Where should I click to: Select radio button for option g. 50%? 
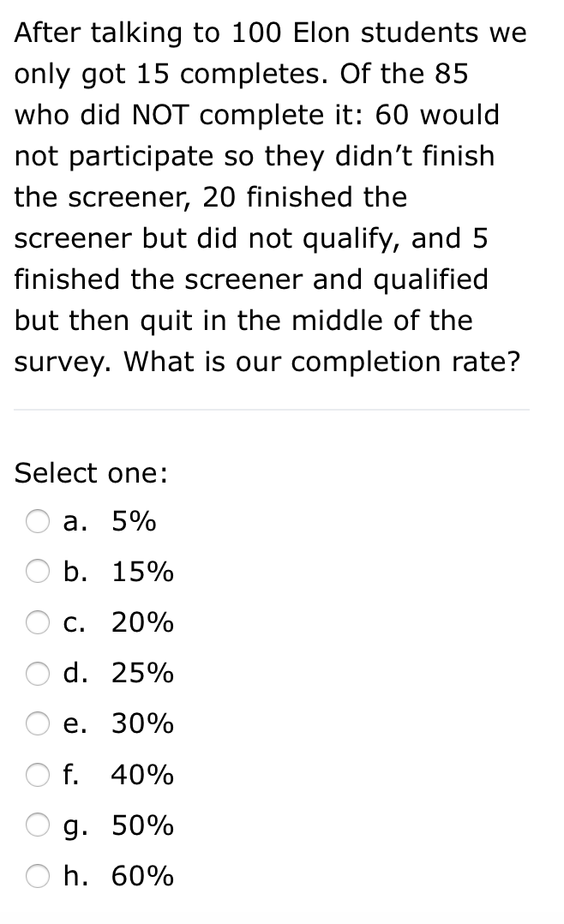(37, 826)
